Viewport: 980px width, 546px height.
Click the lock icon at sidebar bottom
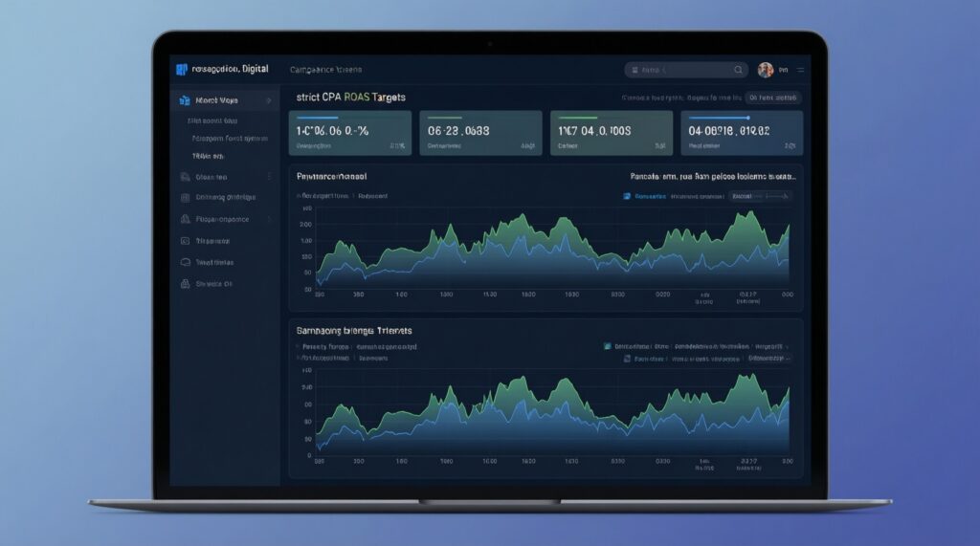point(185,284)
